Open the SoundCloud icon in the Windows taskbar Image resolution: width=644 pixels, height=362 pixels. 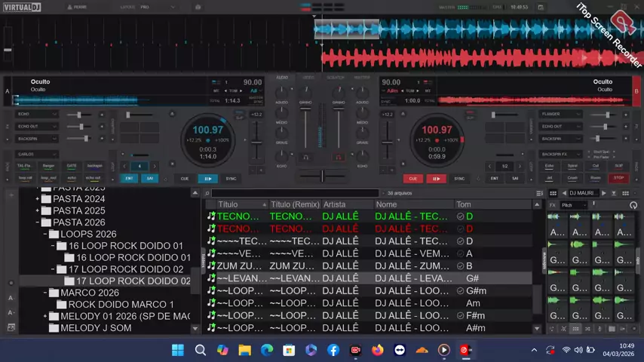point(422,350)
